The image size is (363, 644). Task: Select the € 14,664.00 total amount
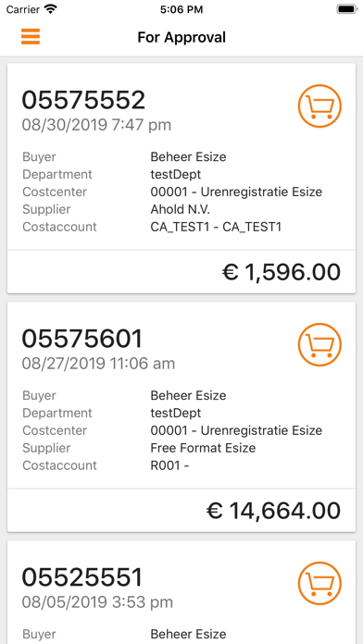coord(273,511)
